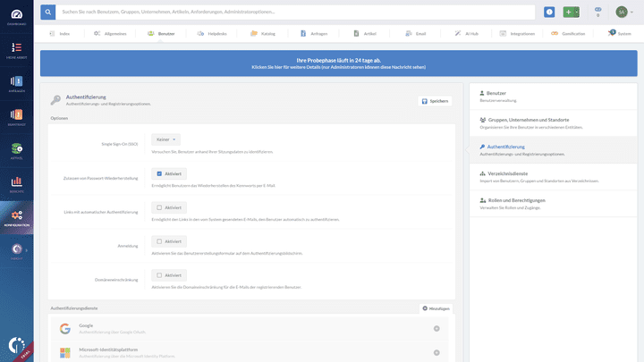
Task: Uncheck Zulassen von Passwort-Wiederherstellung checkbox
Action: 159,173
